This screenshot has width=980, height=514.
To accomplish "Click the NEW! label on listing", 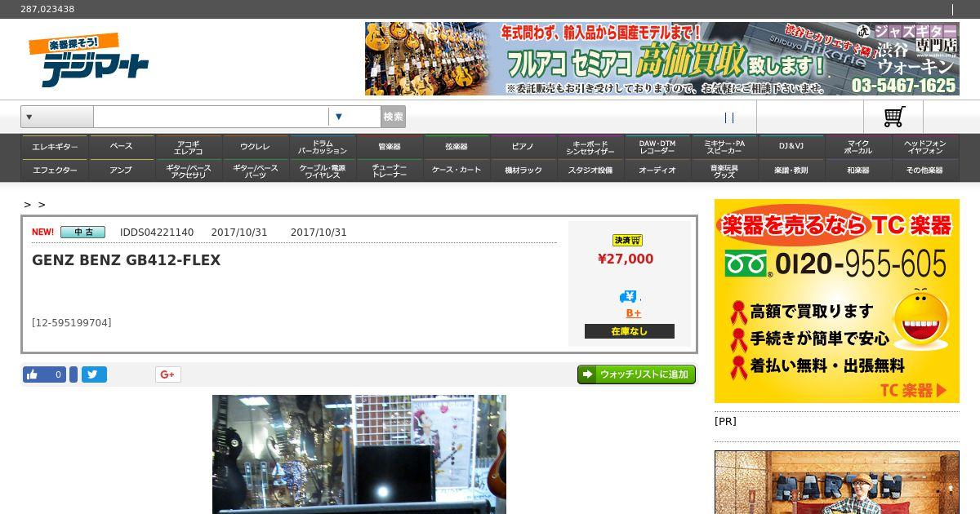I will (43, 232).
